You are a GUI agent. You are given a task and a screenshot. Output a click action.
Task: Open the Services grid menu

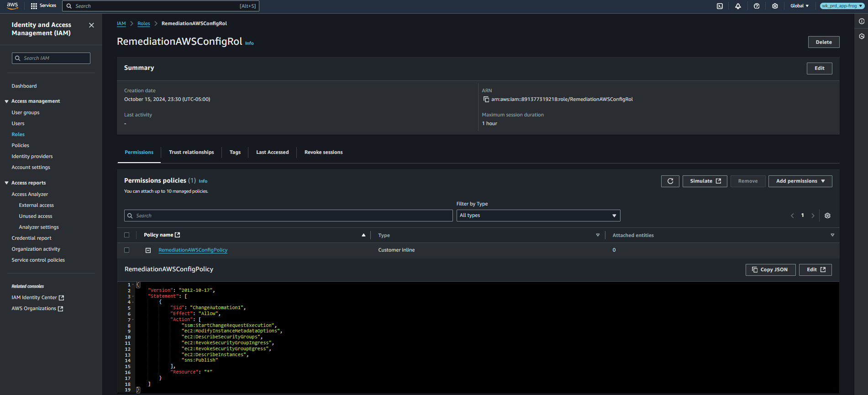coord(43,6)
